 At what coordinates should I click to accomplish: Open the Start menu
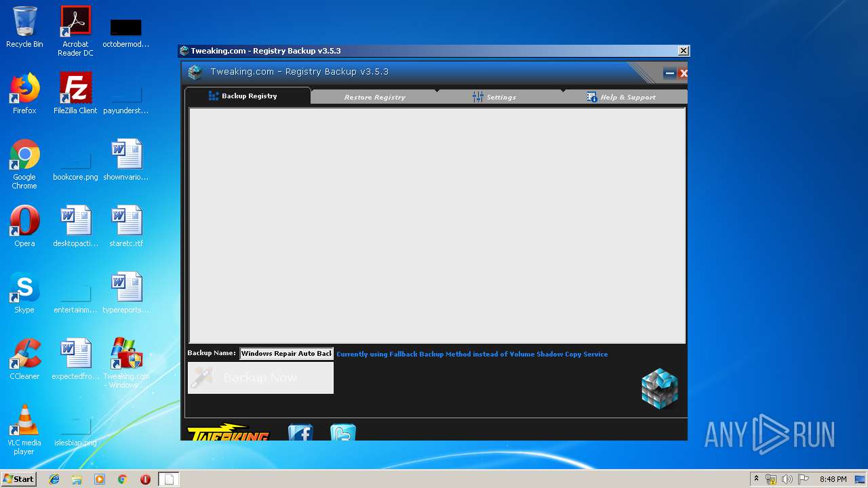[x=18, y=479]
